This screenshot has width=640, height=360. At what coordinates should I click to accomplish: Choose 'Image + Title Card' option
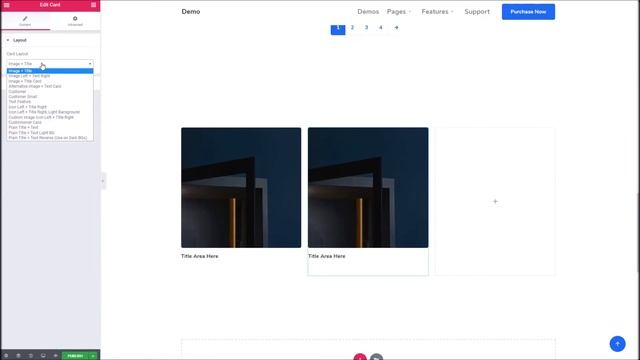[50, 81]
